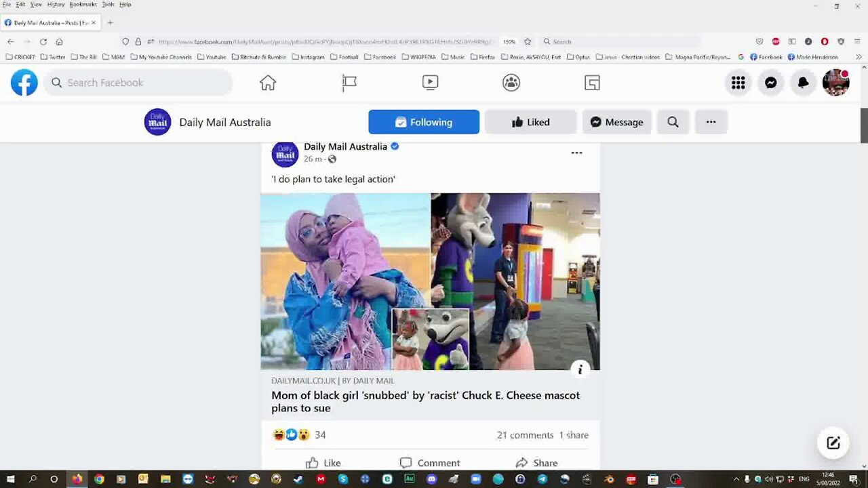Open Steam from the taskbar

click(298, 479)
